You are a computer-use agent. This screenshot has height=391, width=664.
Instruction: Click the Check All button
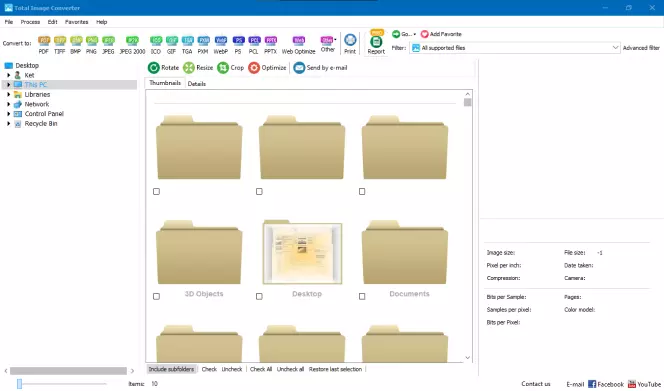pos(261,369)
